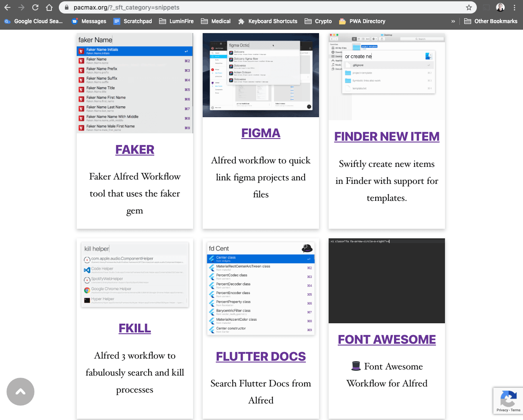This screenshot has width=523, height=420.
Task: Click the fd Cent Flutter Docs thumbnail
Action: tap(261, 289)
